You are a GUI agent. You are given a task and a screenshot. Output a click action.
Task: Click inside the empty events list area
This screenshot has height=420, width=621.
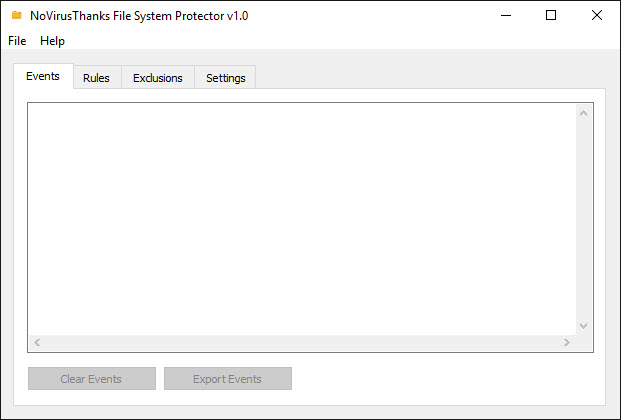(302, 220)
